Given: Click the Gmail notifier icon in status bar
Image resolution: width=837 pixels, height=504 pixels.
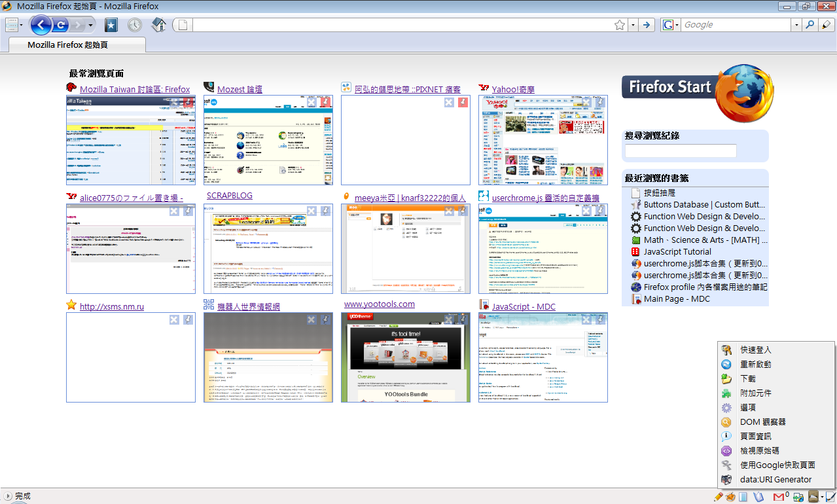Looking at the screenshot, I should coord(779,497).
